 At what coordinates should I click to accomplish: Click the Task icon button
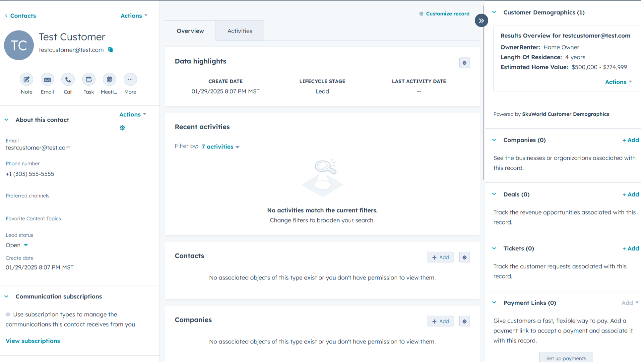[x=89, y=80]
